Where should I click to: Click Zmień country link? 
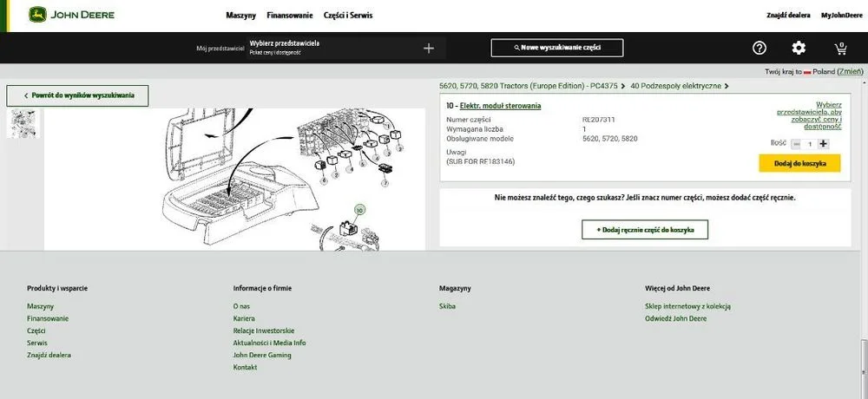851,72
